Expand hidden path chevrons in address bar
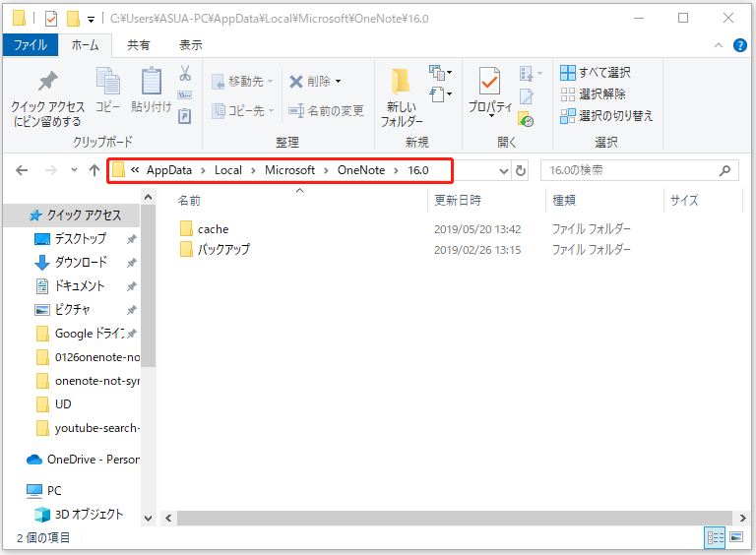756x555 pixels. tap(135, 170)
